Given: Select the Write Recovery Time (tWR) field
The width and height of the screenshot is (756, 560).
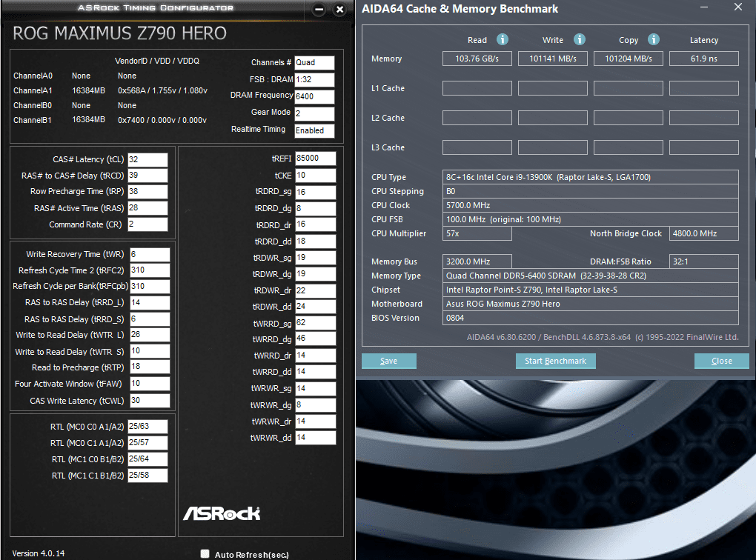Looking at the screenshot, I should (150, 254).
